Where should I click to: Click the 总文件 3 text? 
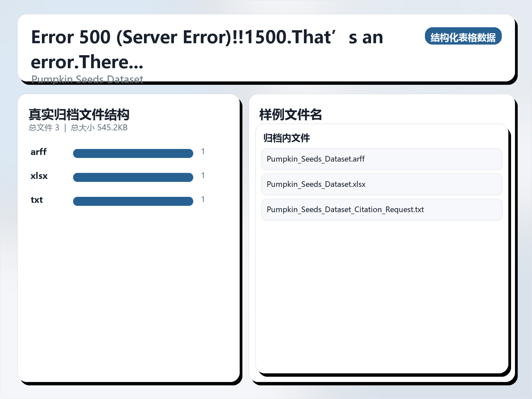(44, 128)
